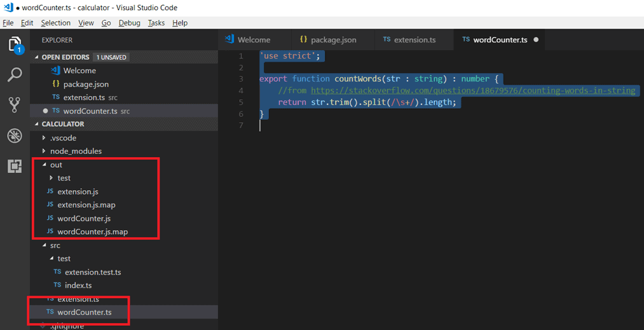Open the Go menu
This screenshot has height=330, width=644.
[106, 23]
